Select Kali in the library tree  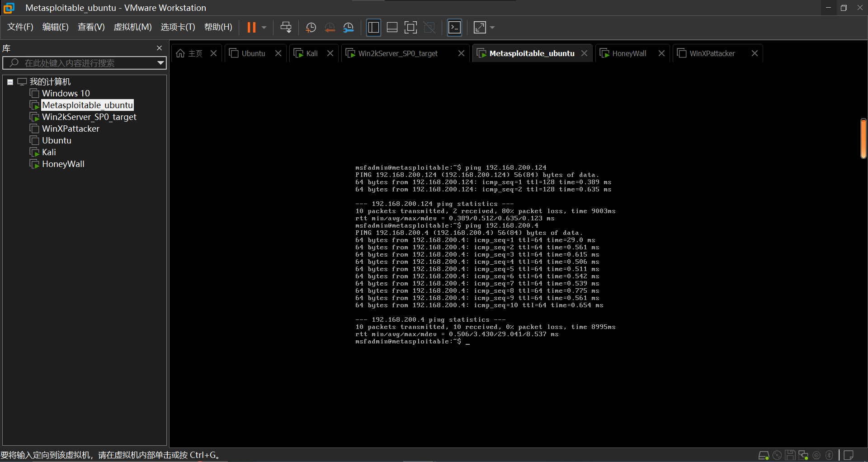pyautogui.click(x=49, y=152)
